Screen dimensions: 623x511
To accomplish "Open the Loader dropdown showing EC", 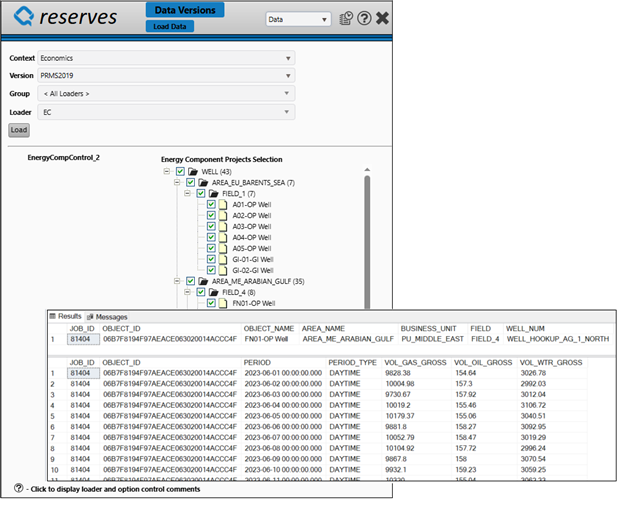I will [166, 112].
